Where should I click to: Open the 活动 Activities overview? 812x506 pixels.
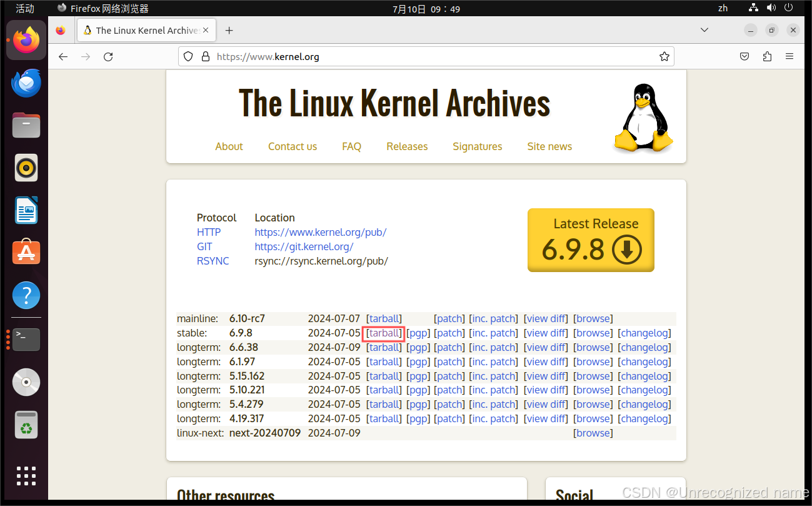tap(25, 9)
